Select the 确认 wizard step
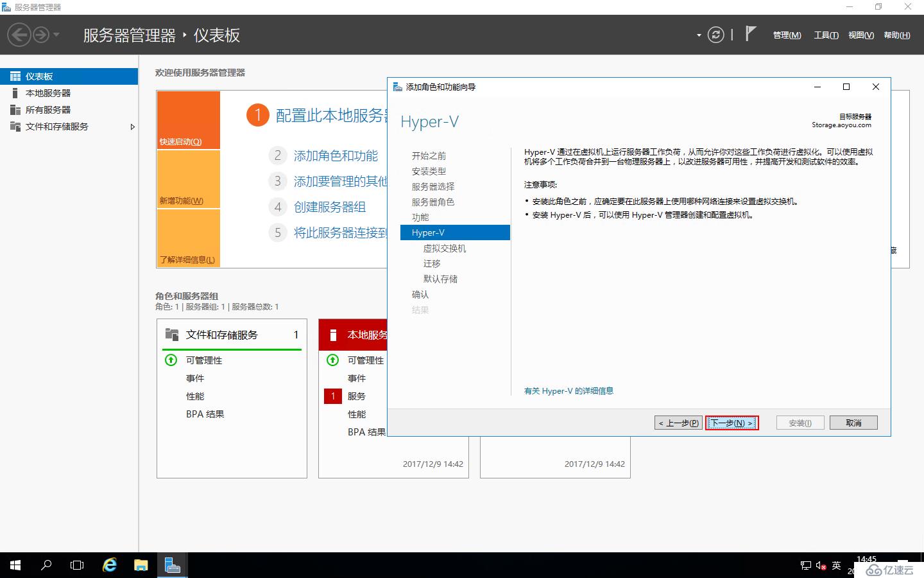This screenshot has height=578, width=924. click(420, 295)
